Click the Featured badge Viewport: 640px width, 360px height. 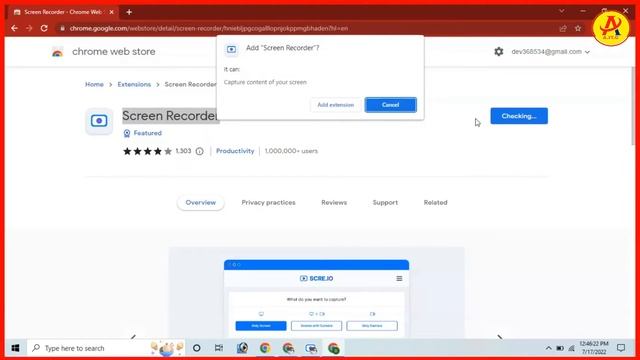coord(142,133)
